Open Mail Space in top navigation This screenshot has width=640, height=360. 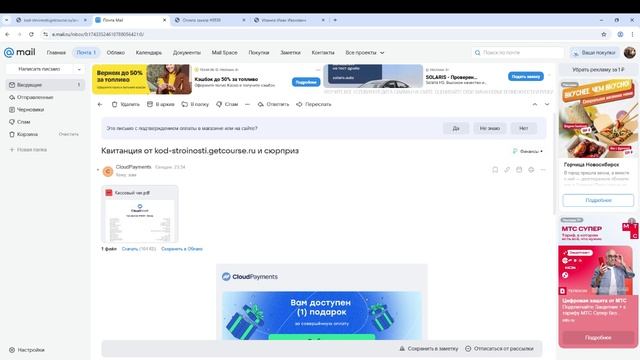224,53
